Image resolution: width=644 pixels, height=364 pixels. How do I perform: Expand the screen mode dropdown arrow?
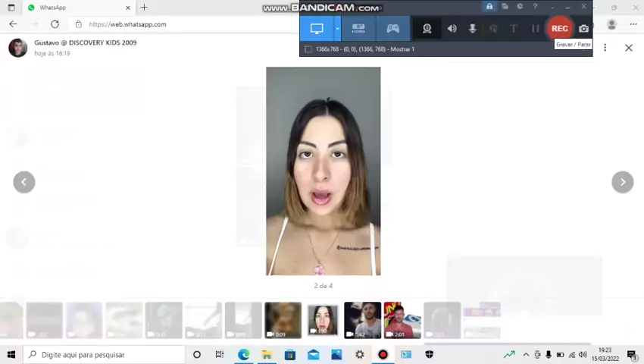tap(337, 29)
